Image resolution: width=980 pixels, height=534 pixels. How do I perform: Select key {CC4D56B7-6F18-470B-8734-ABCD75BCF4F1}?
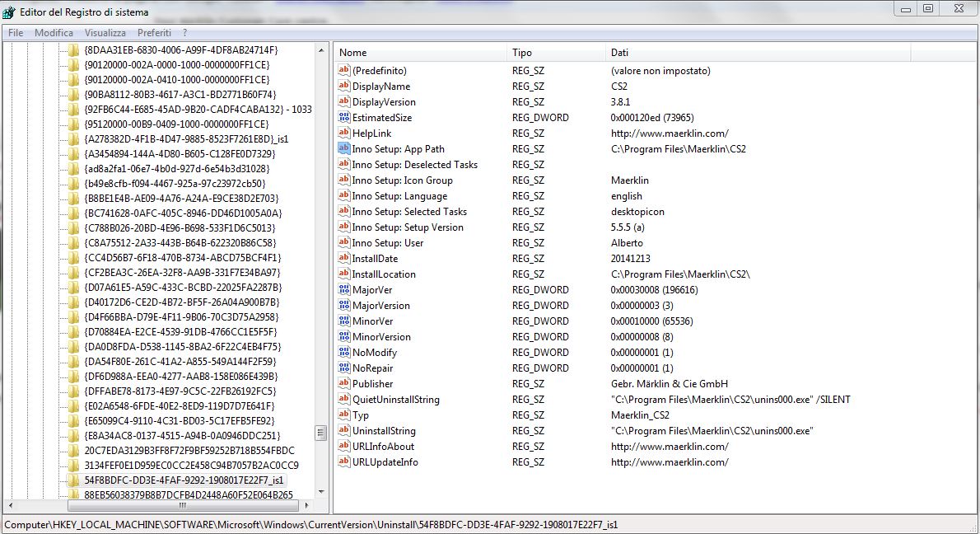(x=183, y=258)
